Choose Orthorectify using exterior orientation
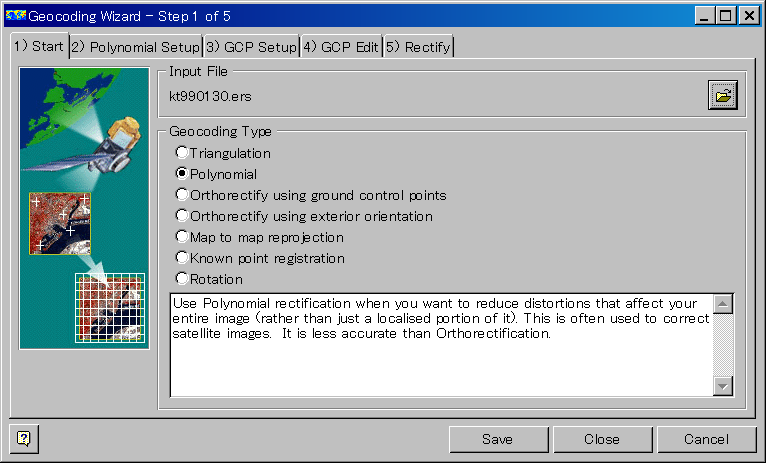Image resolution: width=766 pixels, height=463 pixels. click(x=182, y=216)
